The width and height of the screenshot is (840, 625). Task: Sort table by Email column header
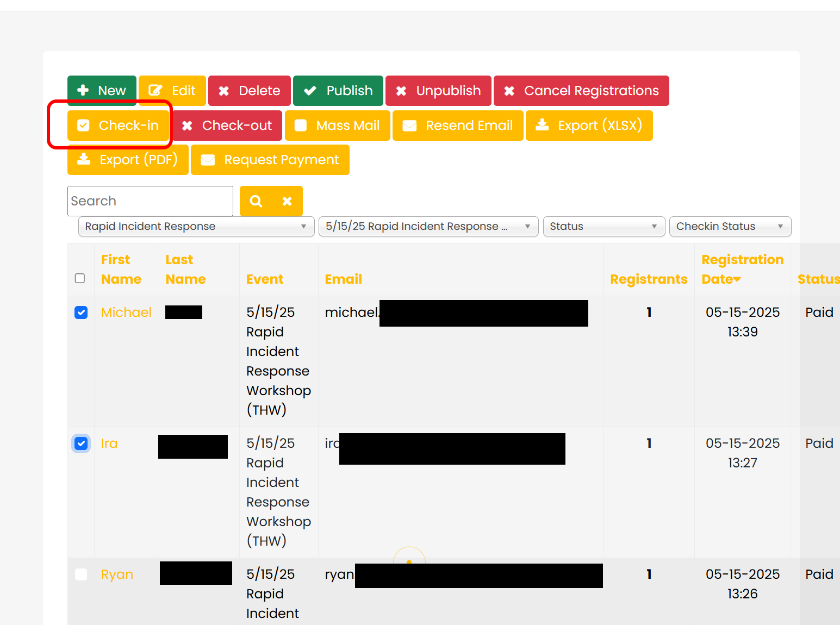click(343, 279)
